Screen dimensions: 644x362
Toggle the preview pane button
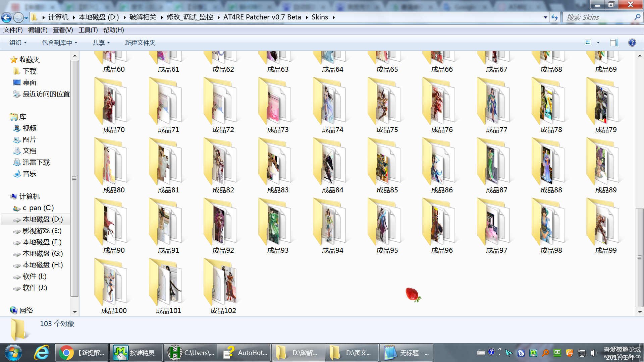pos(614,43)
